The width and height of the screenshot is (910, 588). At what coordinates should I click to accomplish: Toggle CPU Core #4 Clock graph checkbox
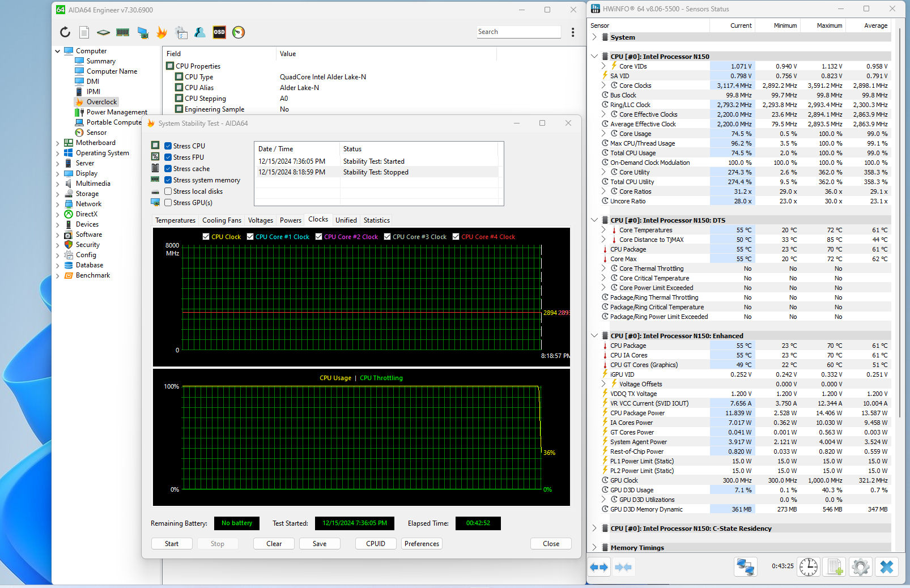point(456,237)
